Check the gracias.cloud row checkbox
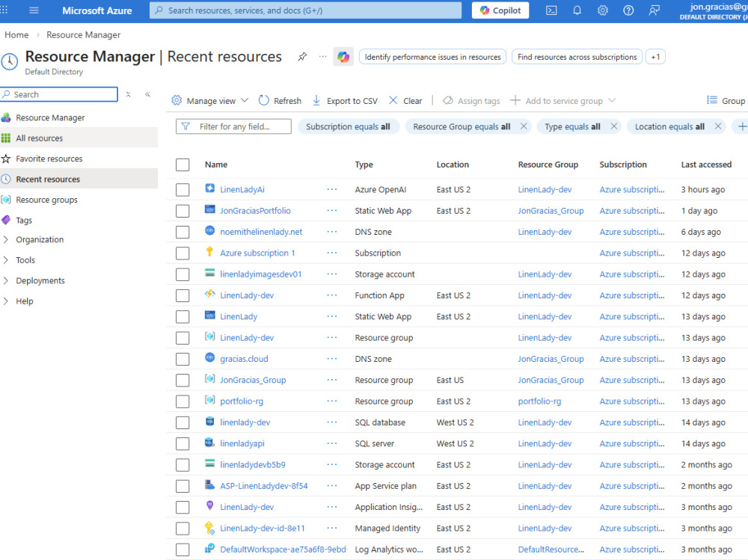Screen dimensions: 748x560 pos(183,359)
